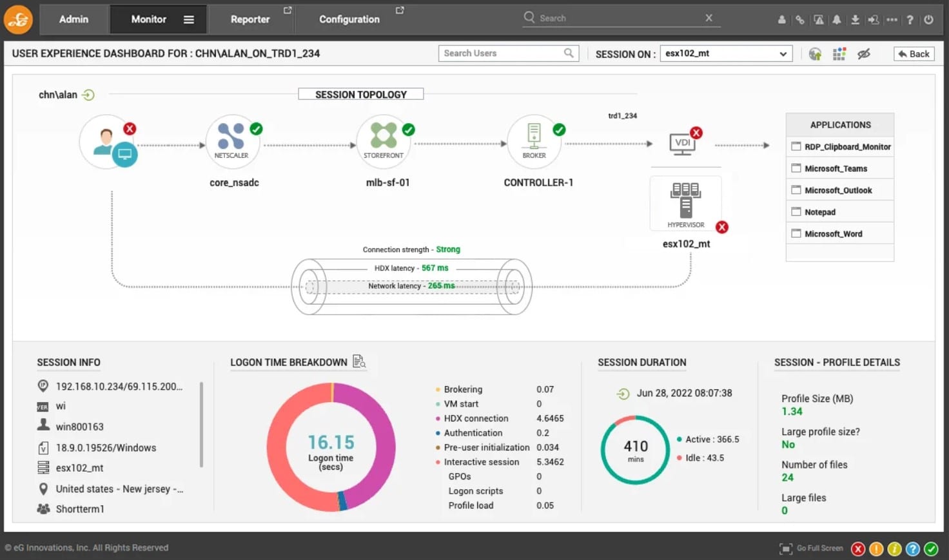Open the user profile icon in header
Screen dimensions: 949x560
[781, 19]
